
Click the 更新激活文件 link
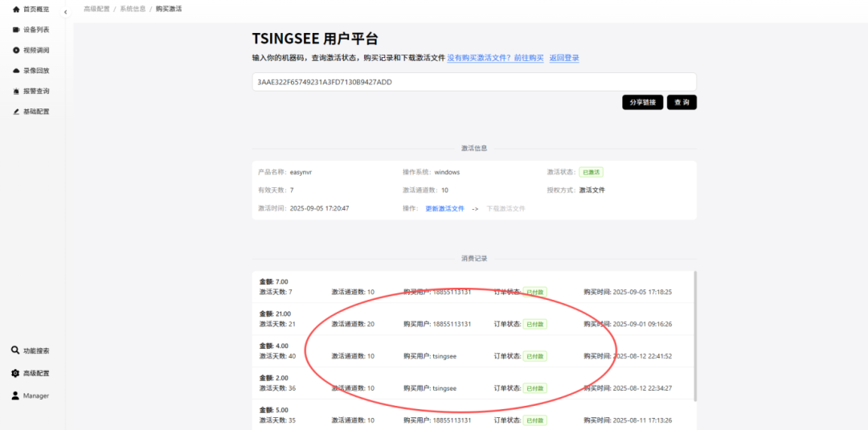coord(444,209)
